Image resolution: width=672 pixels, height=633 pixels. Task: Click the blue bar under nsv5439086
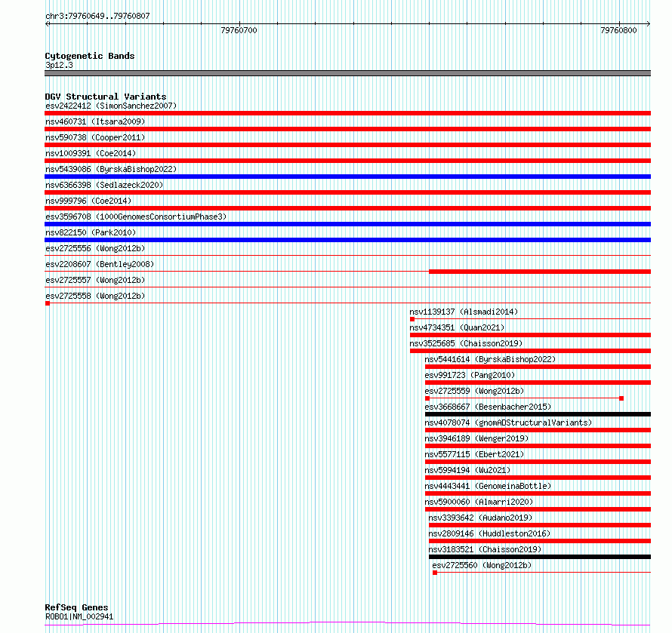click(347, 177)
